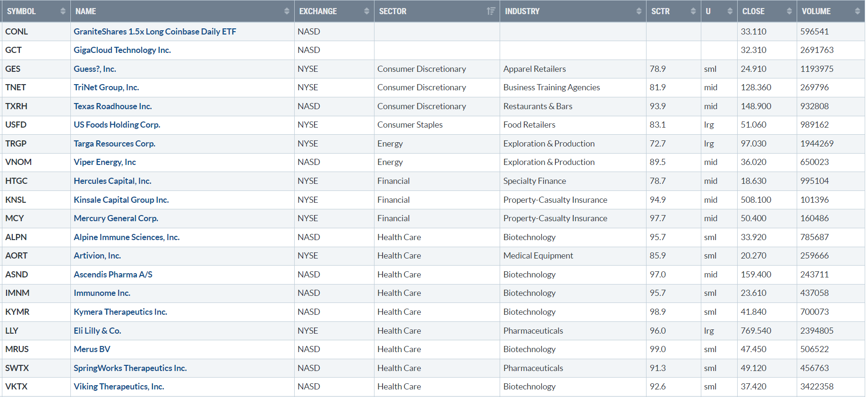
Task: Open the GraniteShares 1.5x Long Coinbase ETF link
Action: click(154, 32)
